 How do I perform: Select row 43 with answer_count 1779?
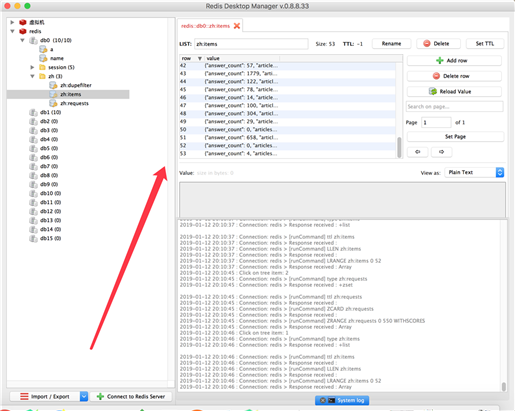288,74
